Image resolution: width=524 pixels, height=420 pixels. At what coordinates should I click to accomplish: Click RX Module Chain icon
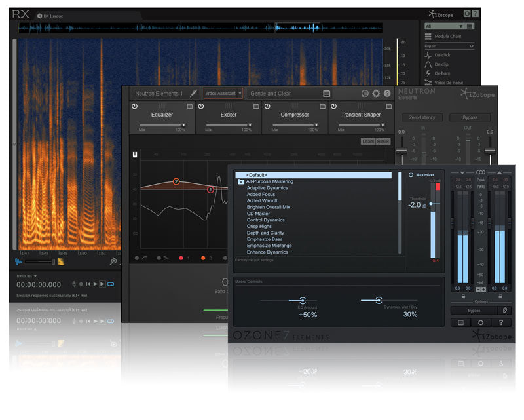(x=428, y=36)
